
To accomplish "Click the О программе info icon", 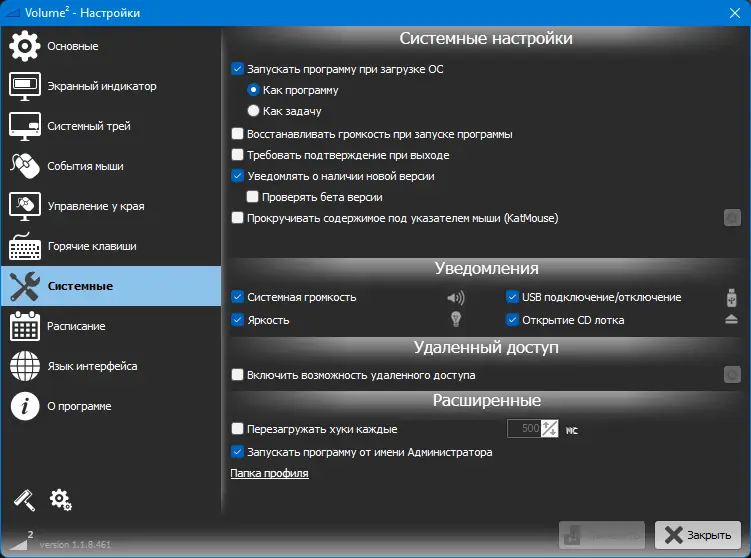I will coord(24,406).
